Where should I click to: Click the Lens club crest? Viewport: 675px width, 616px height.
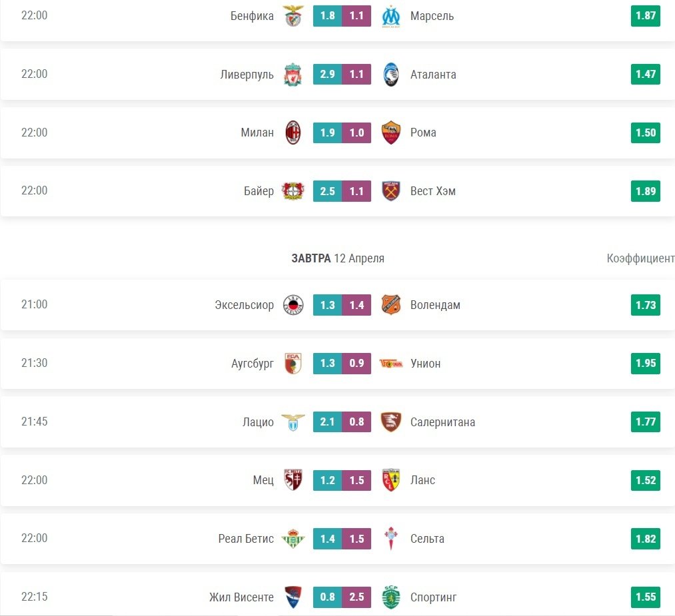(x=391, y=480)
